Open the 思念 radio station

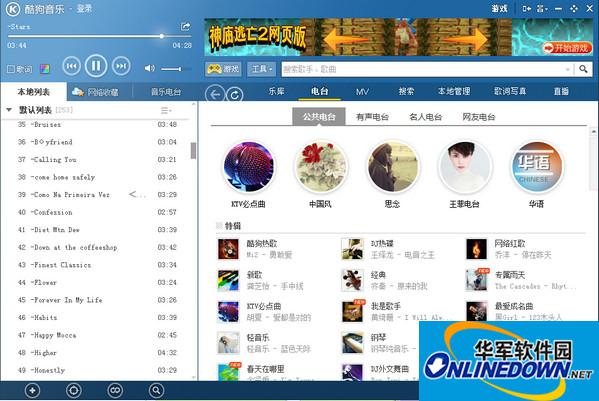click(x=393, y=167)
